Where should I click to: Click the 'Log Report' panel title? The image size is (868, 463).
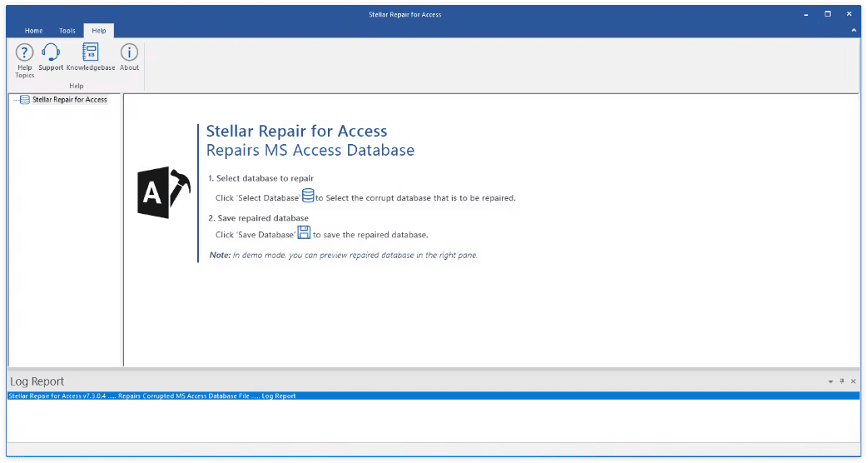(37, 381)
